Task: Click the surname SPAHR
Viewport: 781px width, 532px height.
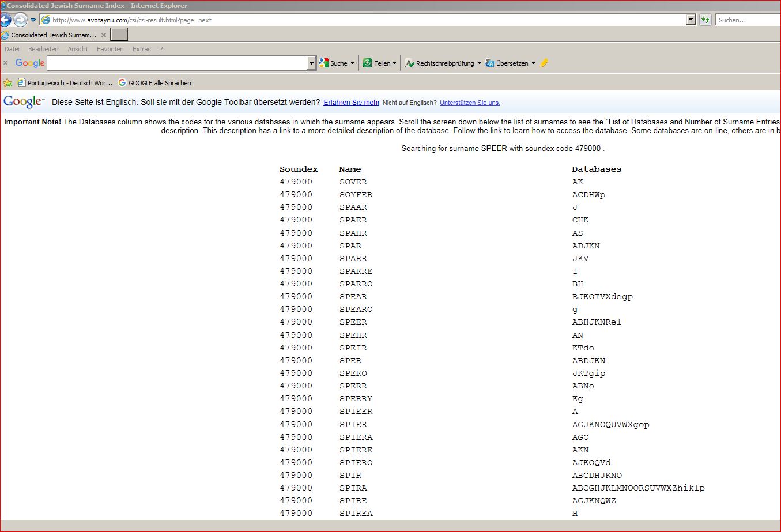Action: pos(353,233)
